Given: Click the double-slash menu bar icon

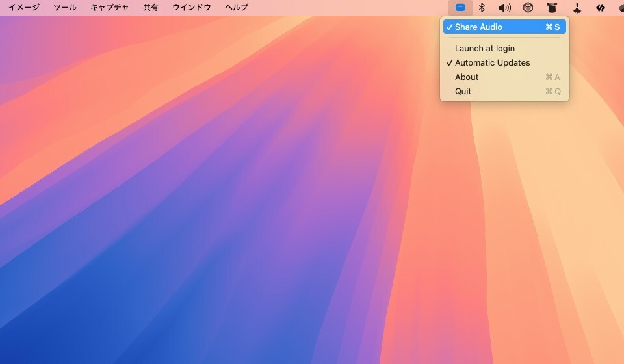Looking at the screenshot, I should pyautogui.click(x=601, y=8).
